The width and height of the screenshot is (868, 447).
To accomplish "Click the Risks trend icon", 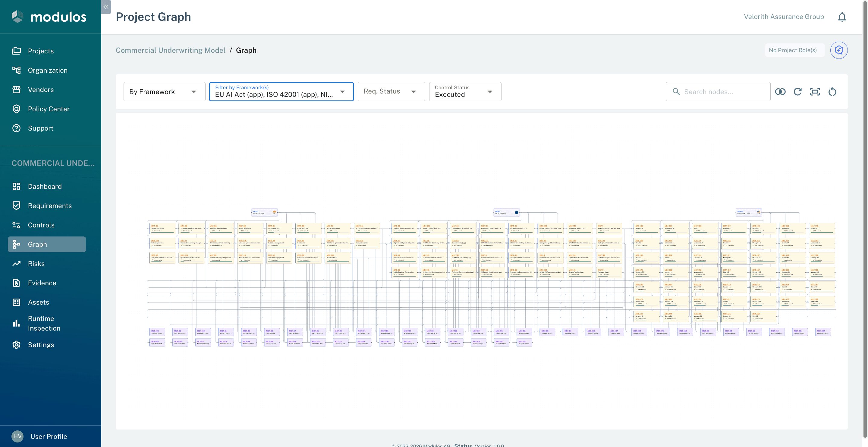I will click(16, 264).
